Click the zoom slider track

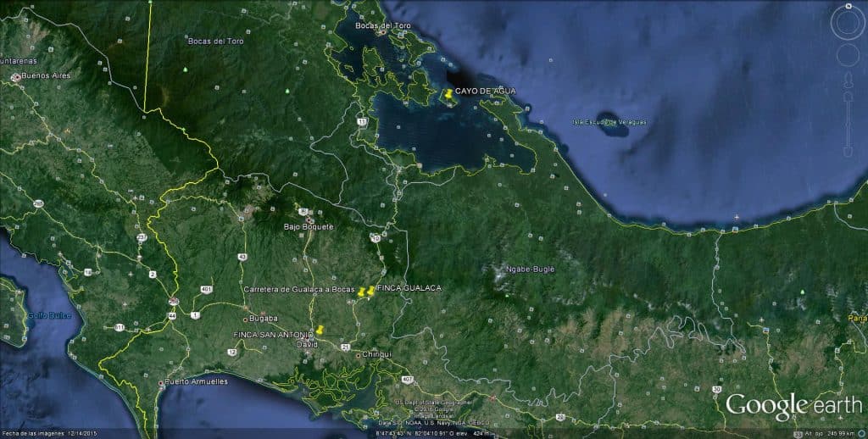click(x=848, y=124)
